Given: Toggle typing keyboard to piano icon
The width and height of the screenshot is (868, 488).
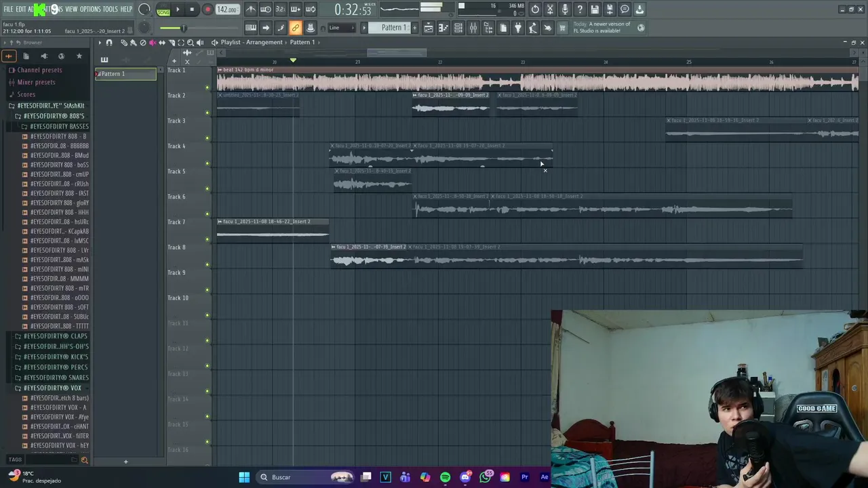Looking at the screenshot, I should [x=251, y=28].
